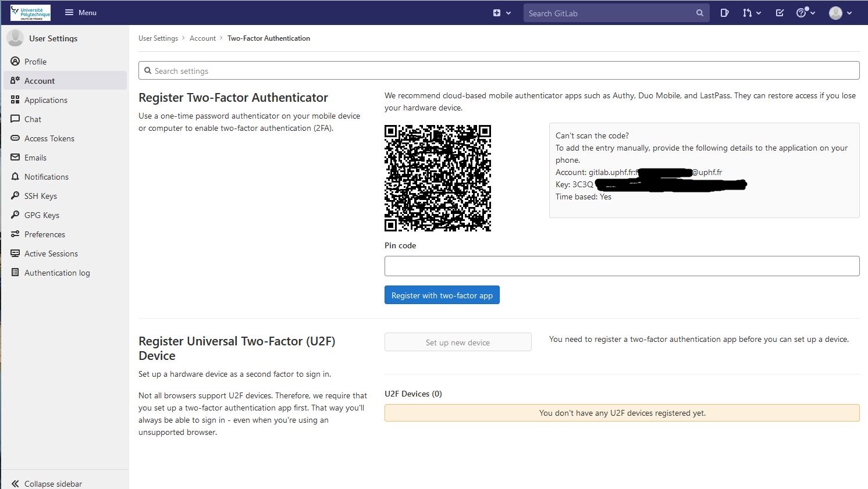Click the 'Can't scan the code?' text
Screen dimensions: 868x489
tap(592, 135)
